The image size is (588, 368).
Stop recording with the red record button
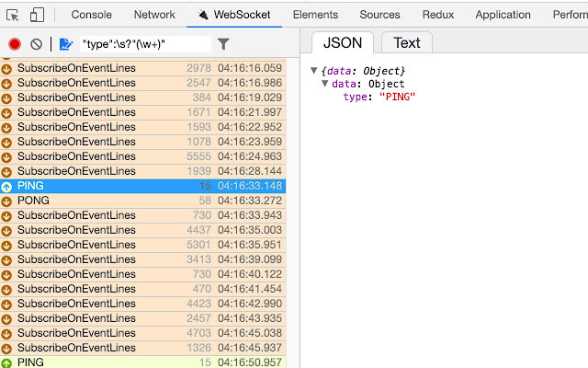15,44
